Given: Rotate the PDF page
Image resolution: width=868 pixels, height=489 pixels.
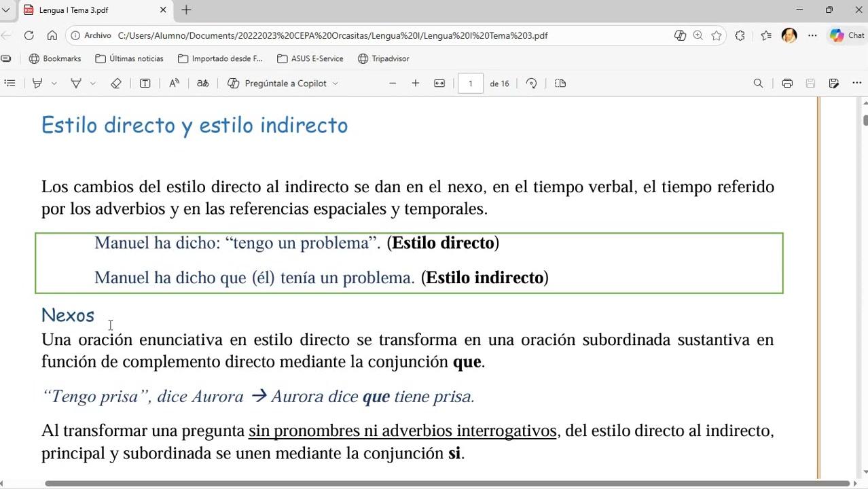Looking at the screenshot, I should click(532, 83).
